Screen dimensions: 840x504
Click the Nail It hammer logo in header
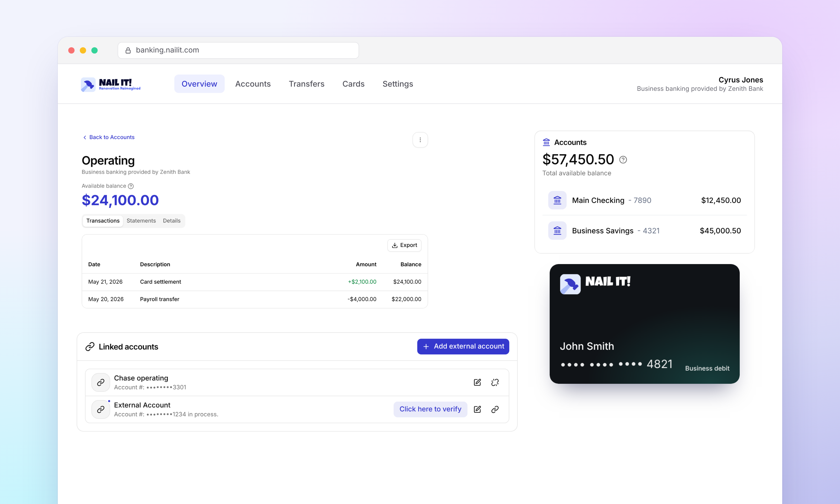[x=88, y=84]
